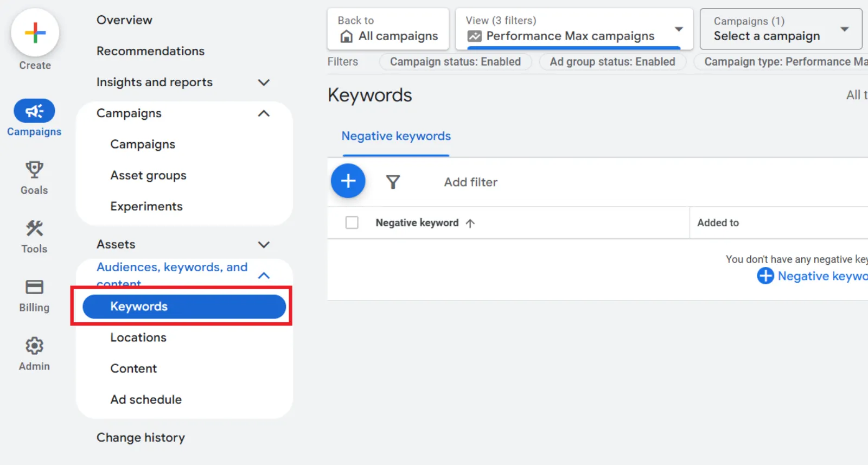Open the Performance Max campaigns view dropdown
Viewport: 868px width, 465px height.
tap(574, 29)
